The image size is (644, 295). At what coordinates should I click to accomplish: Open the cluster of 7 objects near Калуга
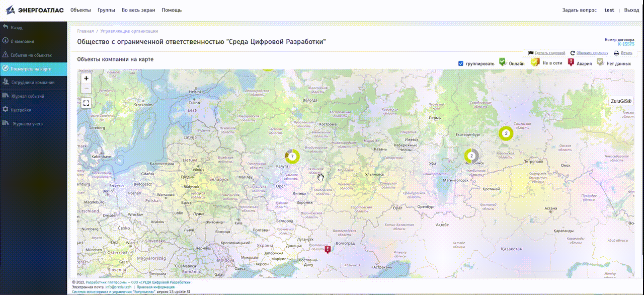point(292,157)
